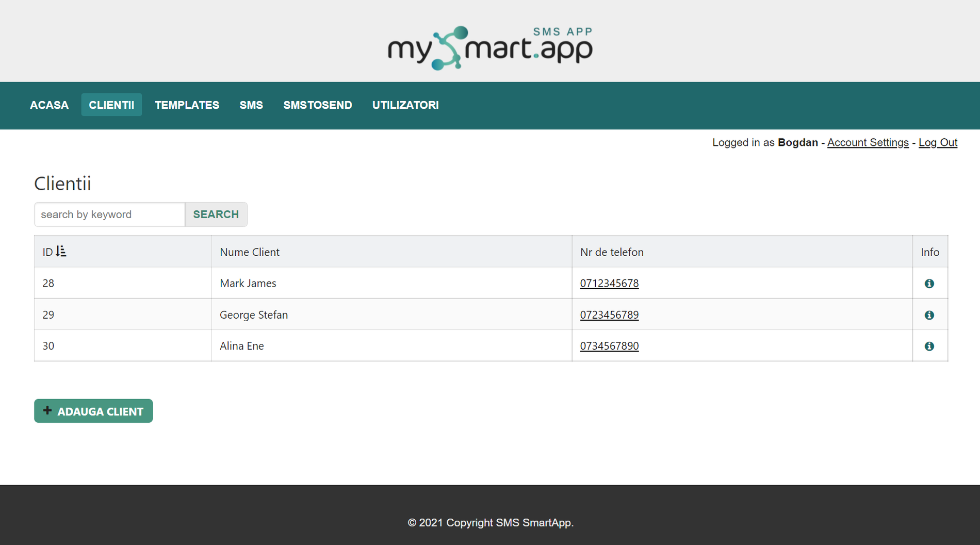Switch to the CLIENTII tab

point(111,105)
